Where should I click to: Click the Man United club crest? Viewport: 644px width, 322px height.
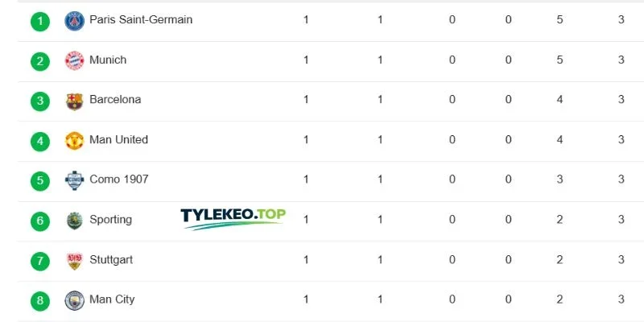pyautogui.click(x=74, y=140)
